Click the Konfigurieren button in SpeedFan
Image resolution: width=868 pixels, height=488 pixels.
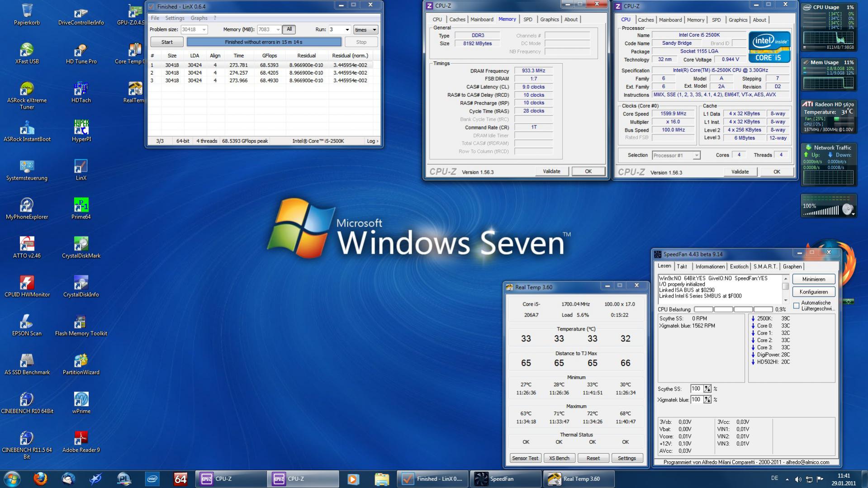coord(813,292)
